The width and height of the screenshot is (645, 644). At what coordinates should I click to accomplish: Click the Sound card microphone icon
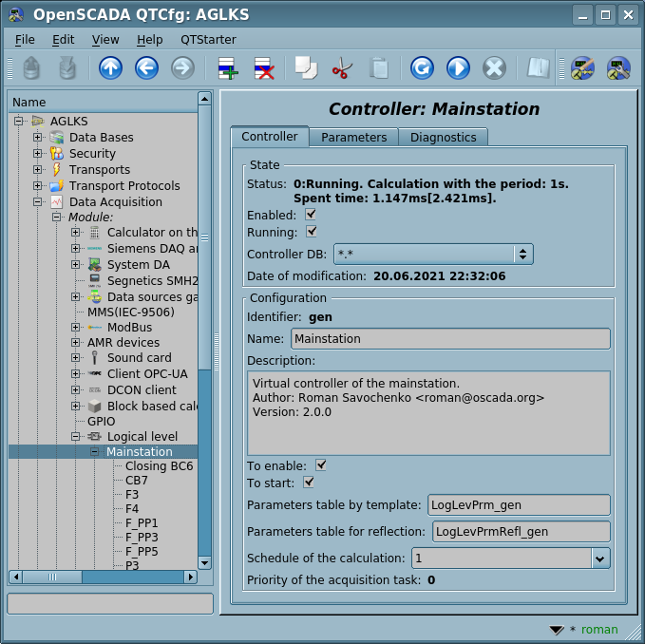[95, 358]
